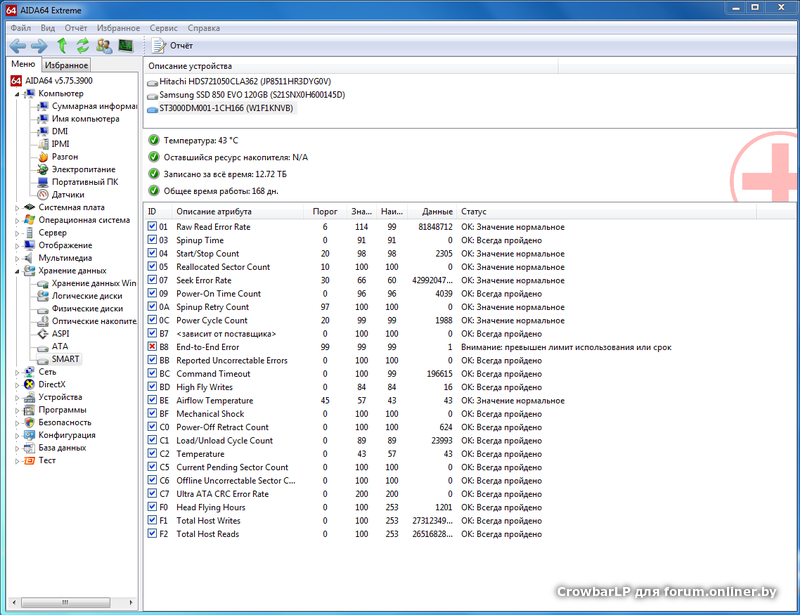Expand the DirectX tree node

[17, 385]
